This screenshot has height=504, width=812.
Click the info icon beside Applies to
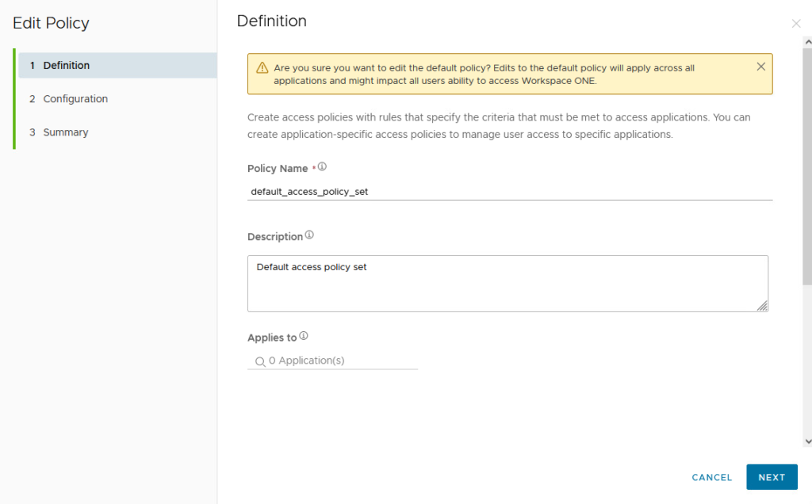(x=304, y=336)
